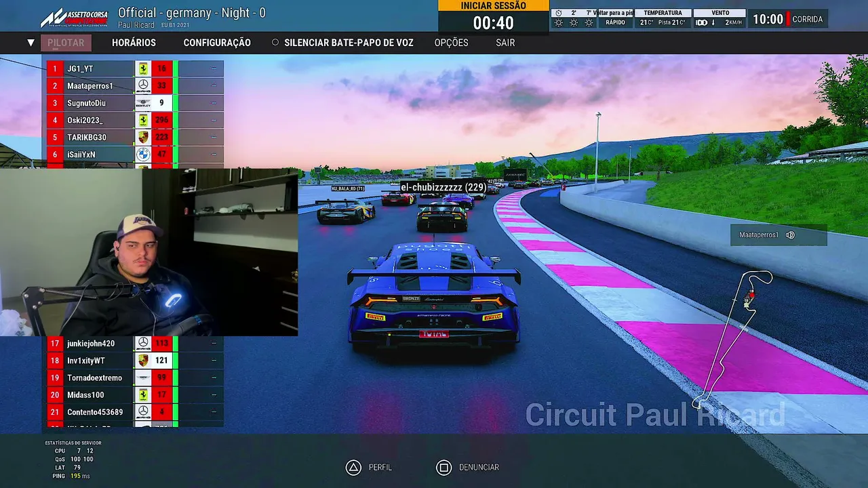Click the Vento header in weather panel

(x=720, y=13)
